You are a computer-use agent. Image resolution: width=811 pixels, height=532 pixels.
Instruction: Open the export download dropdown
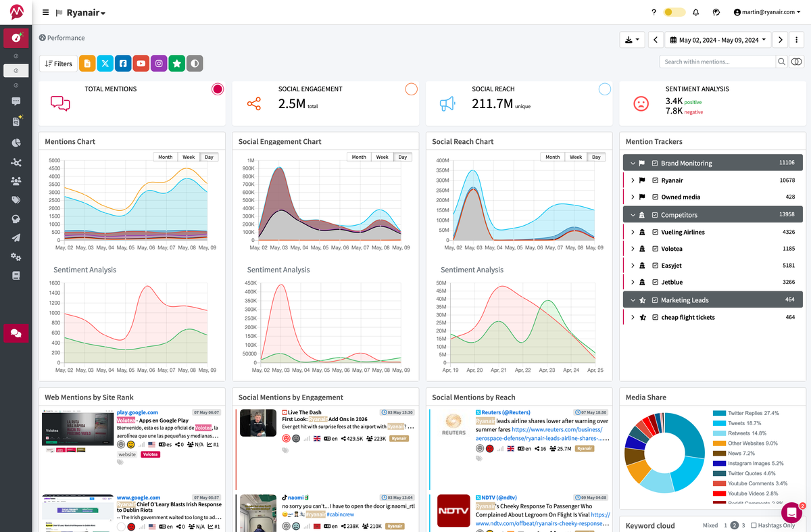pyautogui.click(x=631, y=39)
